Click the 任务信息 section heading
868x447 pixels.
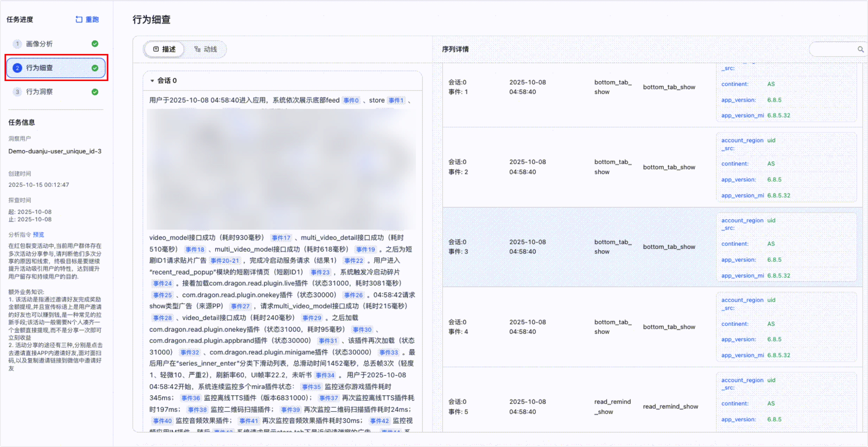(x=22, y=123)
